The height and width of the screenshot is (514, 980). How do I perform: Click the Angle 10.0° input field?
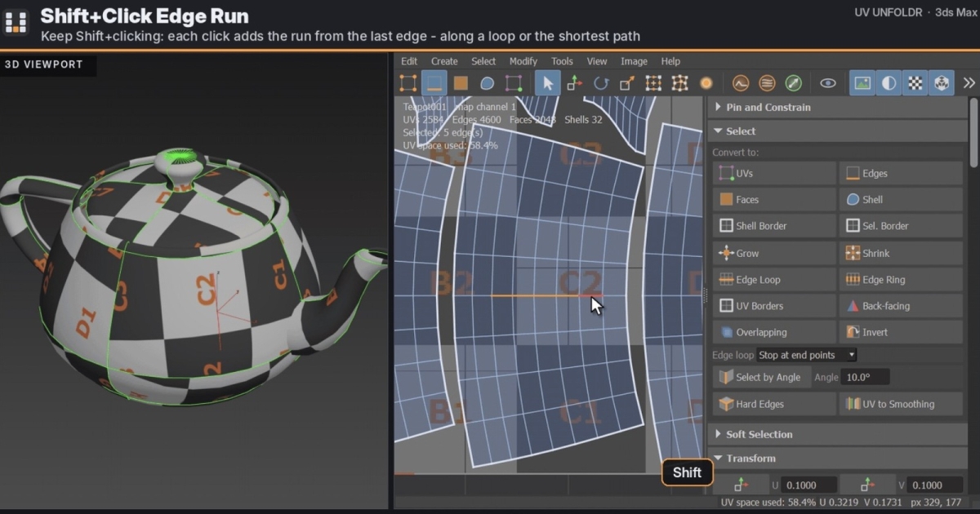(866, 377)
